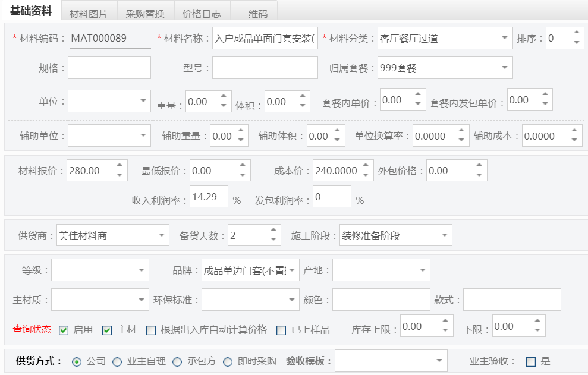Viewport: 588px width, 375px height.
Task: Go to the 二维码 tab
Action: [x=253, y=13]
